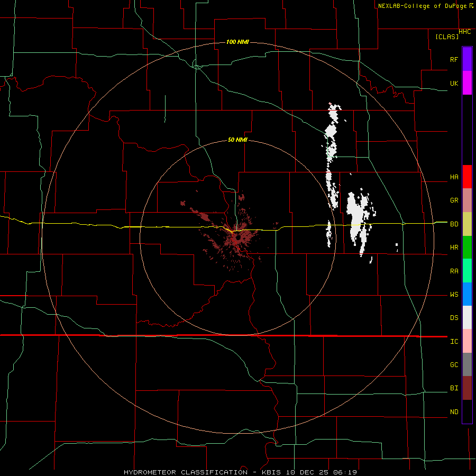
Task: Click the HR green legend swatch
Action: tap(467, 248)
